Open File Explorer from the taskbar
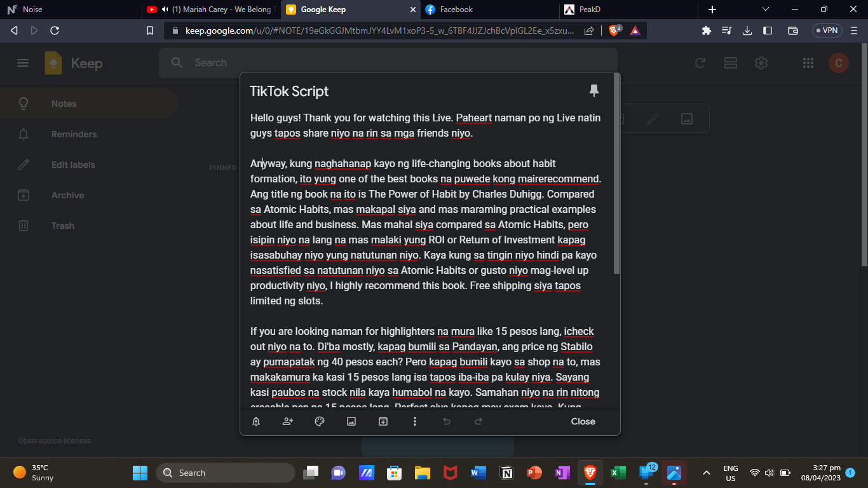Image resolution: width=868 pixels, height=488 pixels. coord(422,473)
